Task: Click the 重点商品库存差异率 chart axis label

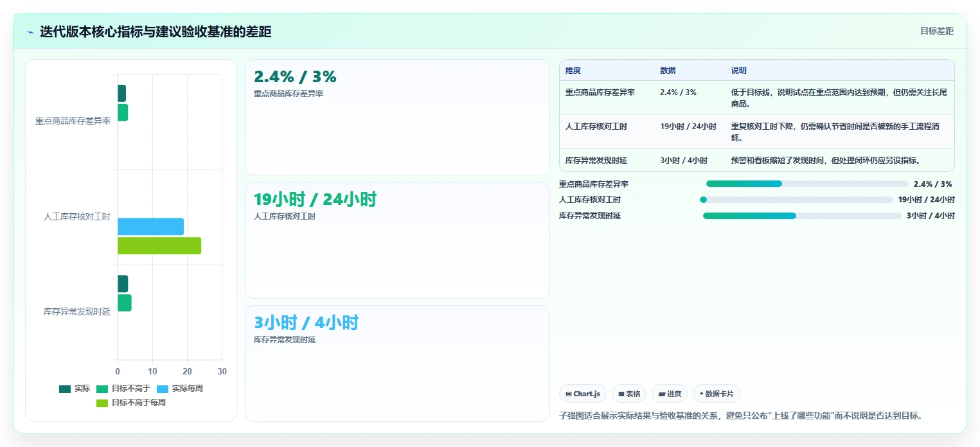Action: point(73,121)
